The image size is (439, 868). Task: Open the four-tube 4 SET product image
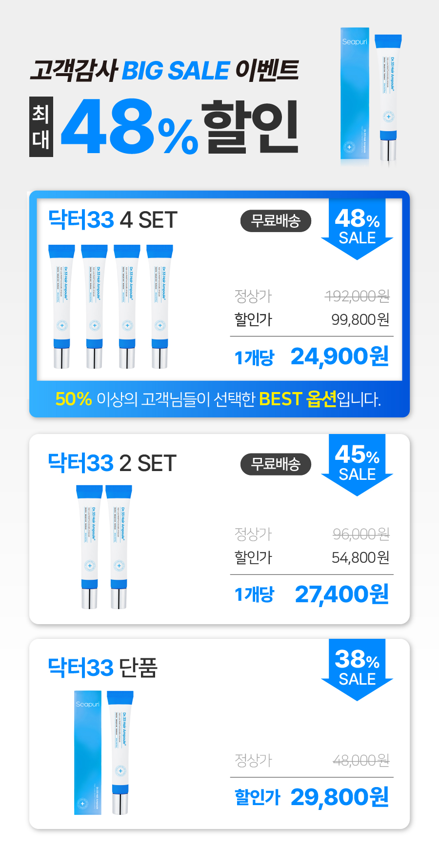tap(111, 307)
